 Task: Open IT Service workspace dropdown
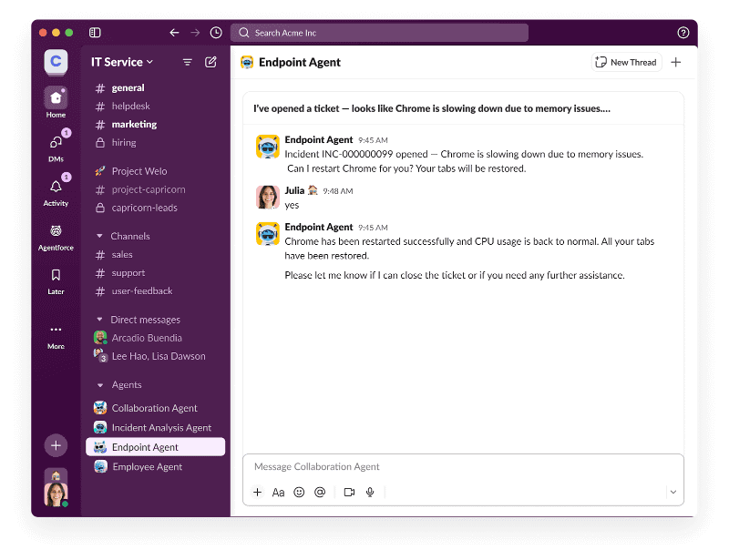point(122,62)
